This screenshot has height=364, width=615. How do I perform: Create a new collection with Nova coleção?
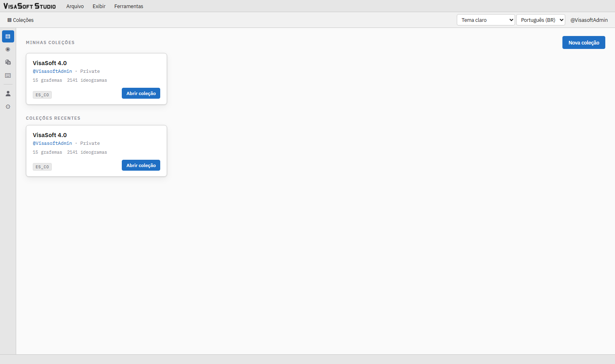(584, 42)
